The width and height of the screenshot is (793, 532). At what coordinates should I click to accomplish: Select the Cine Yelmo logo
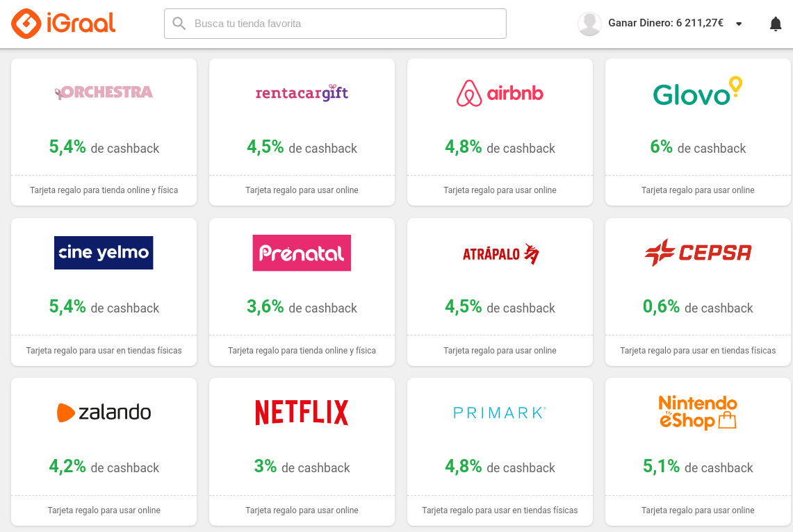(104, 253)
